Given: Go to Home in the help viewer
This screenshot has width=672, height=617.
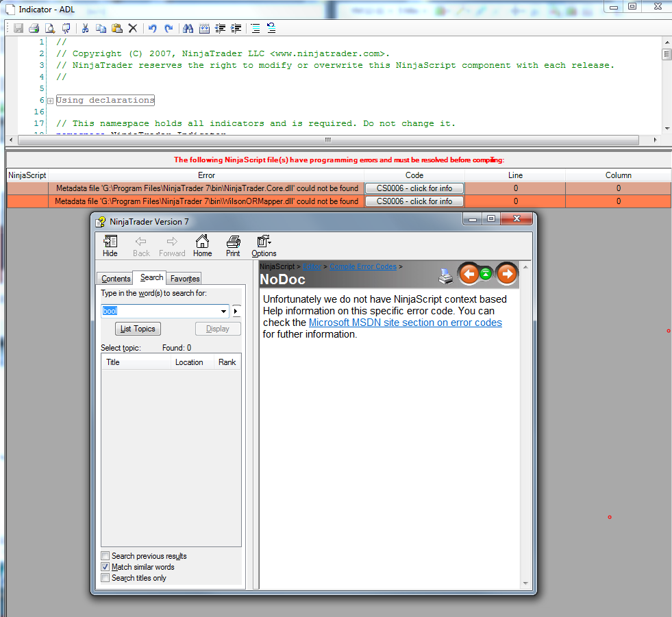Looking at the screenshot, I should coord(202,246).
